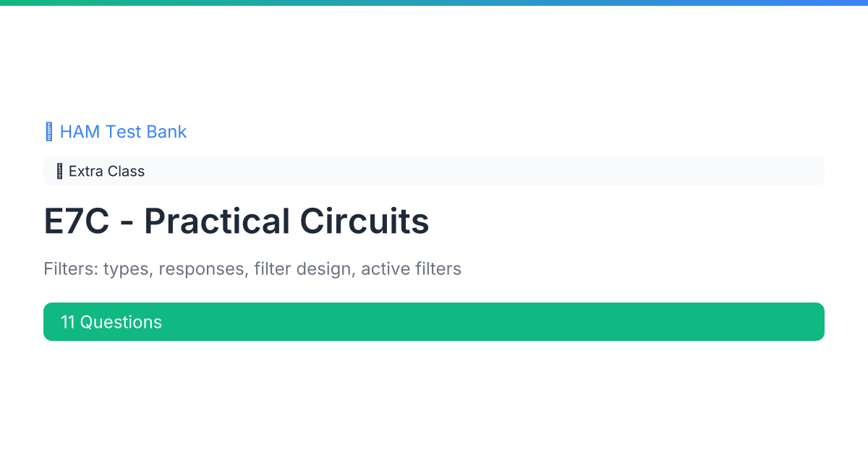Select the E7C code in the title
The width and height of the screenshot is (868, 456).
click(x=77, y=221)
